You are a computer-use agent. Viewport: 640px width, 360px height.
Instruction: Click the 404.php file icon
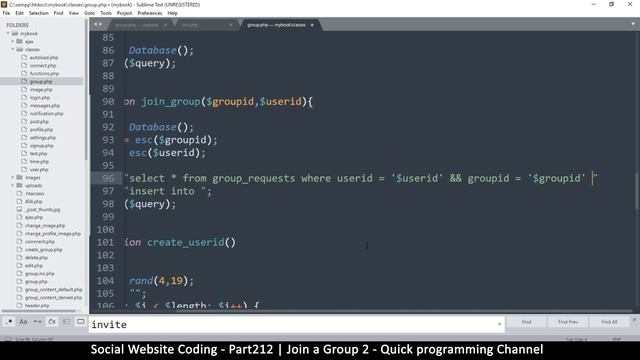point(19,201)
